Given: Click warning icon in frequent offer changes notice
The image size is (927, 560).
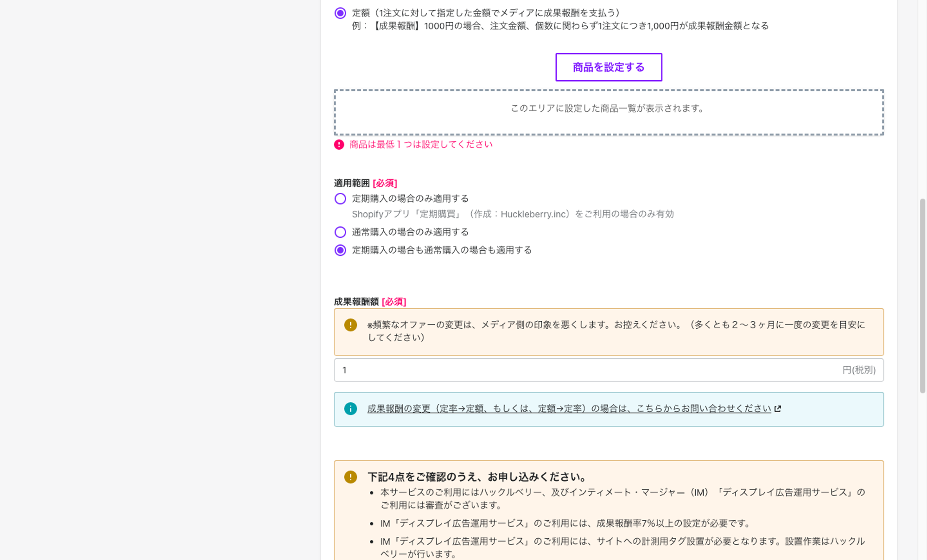Looking at the screenshot, I should coord(350,325).
